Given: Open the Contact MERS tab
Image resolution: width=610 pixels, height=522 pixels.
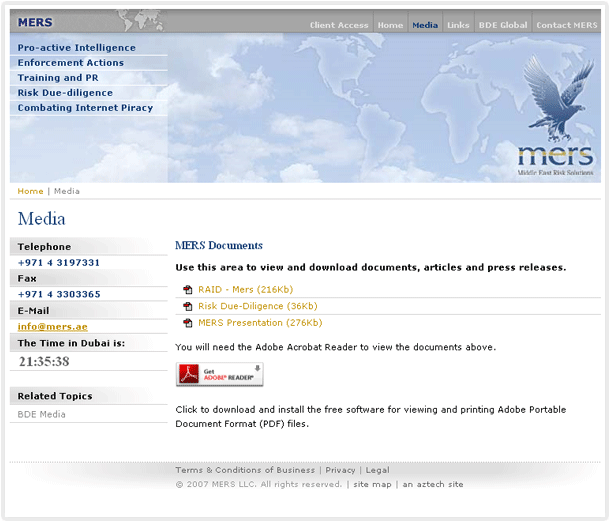Looking at the screenshot, I should point(566,25).
